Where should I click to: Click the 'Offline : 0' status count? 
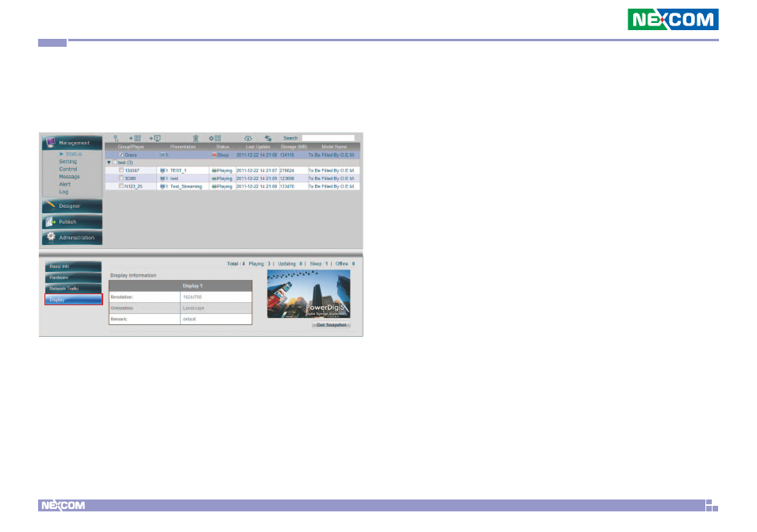tap(345, 264)
